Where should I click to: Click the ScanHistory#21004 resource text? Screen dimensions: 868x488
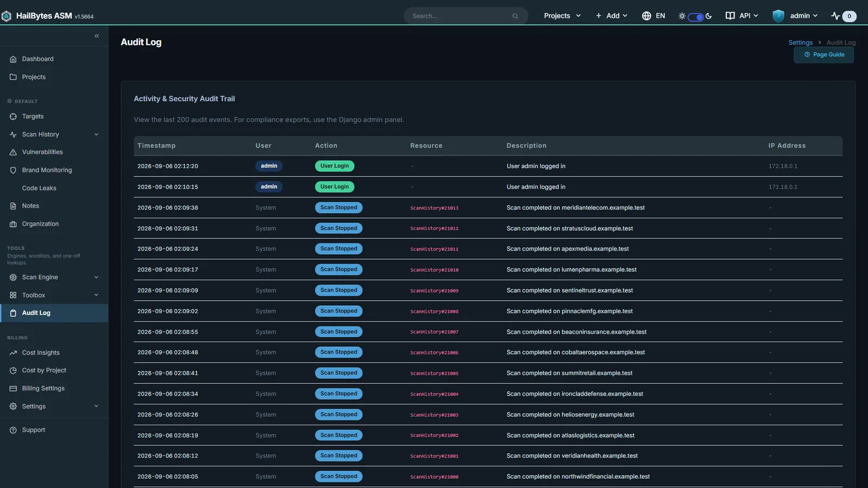pyautogui.click(x=434, y=394)
